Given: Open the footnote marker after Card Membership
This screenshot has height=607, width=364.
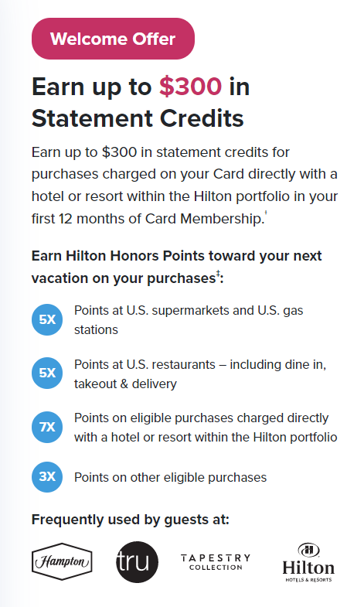Looking at the screenshot, I should (266, 213).
